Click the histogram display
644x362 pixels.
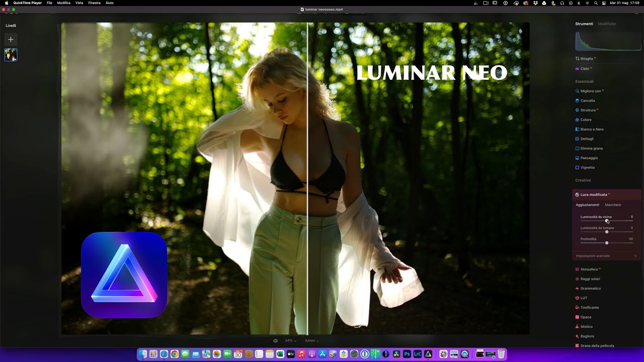point(608,41)
